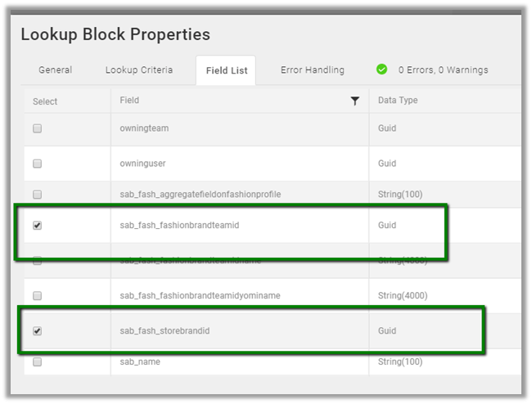
Task: View the 0 Errors, 0 Warnings status
Action: point(443,70)
